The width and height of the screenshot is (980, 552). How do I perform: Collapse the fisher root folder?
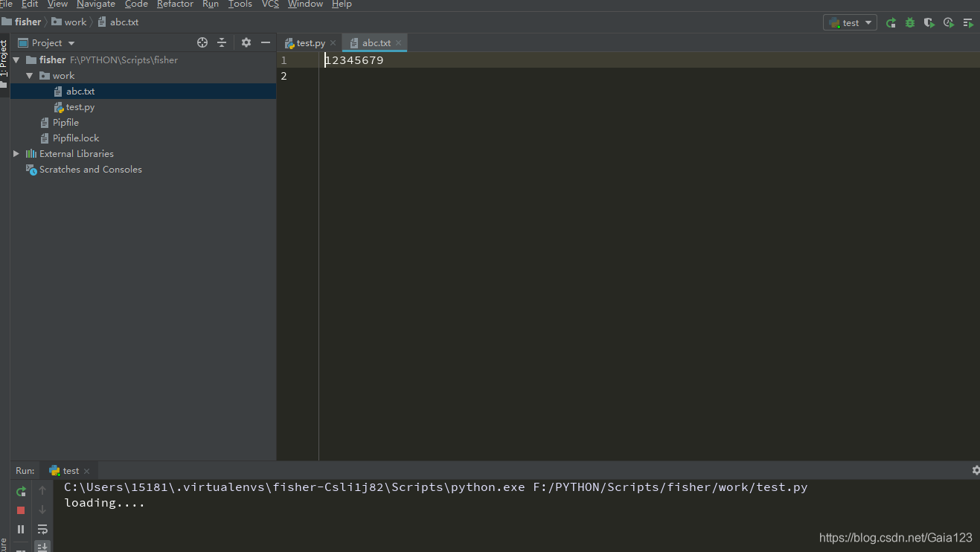[16, 60]
